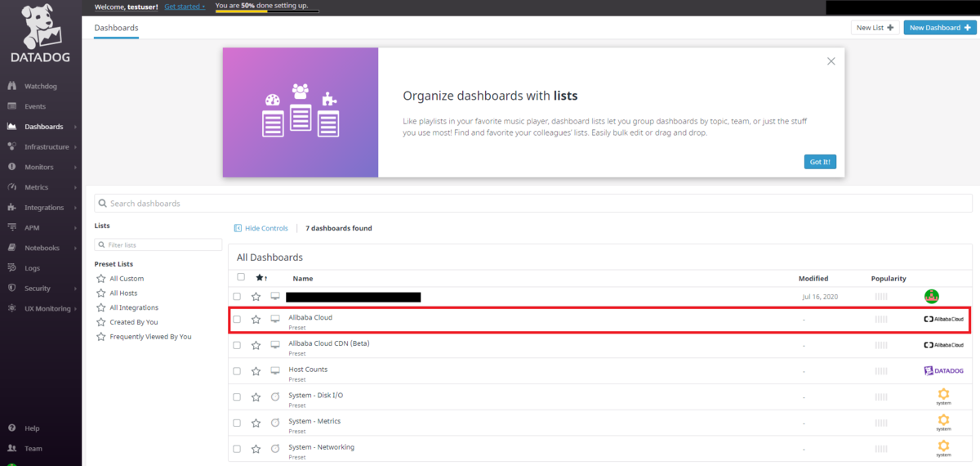This screenshot has height=466, width=980.
Task: Check the Host Counts row checkbox
Action: pos(237,370)
